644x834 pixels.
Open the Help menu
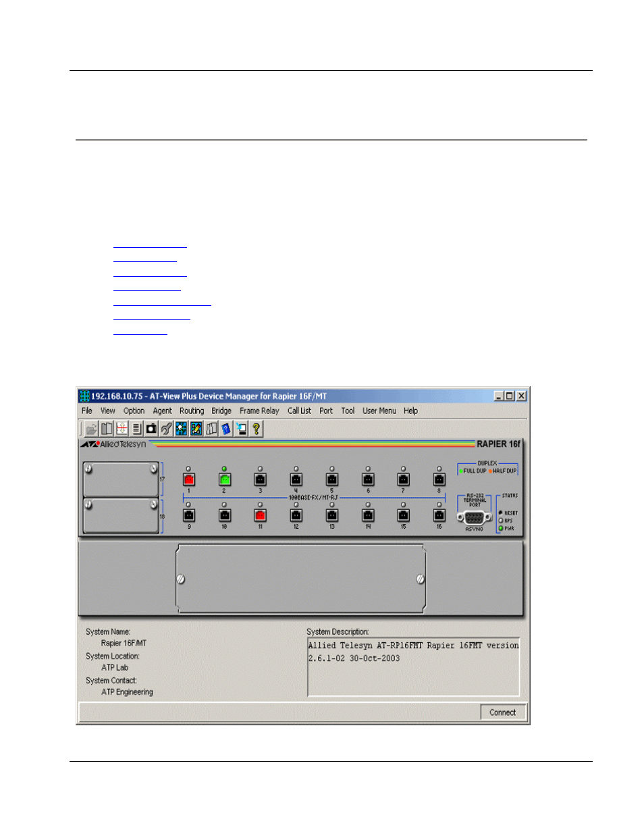tap(410, 411)
